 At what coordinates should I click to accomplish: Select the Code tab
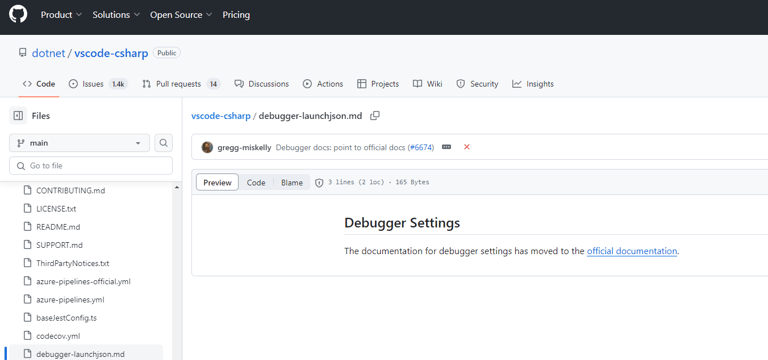[39, 84]
